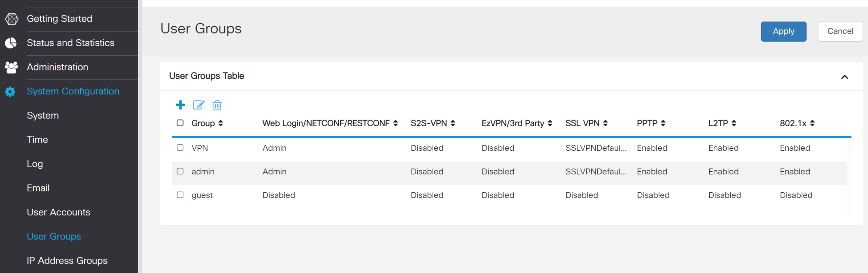Tick the admin group row checkbox
Viewport: 868px width, 273px height.
[x=180, y=171]
